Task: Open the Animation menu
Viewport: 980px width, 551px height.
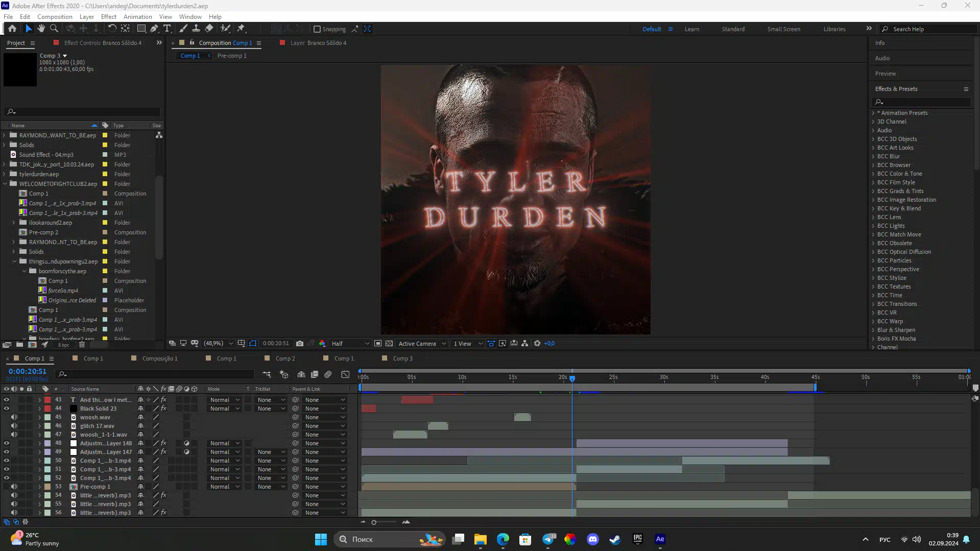Action: (138, 17)
